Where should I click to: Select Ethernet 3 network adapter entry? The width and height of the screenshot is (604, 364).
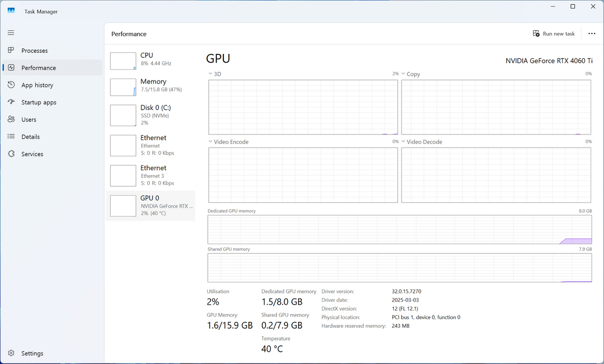[151, 175]
